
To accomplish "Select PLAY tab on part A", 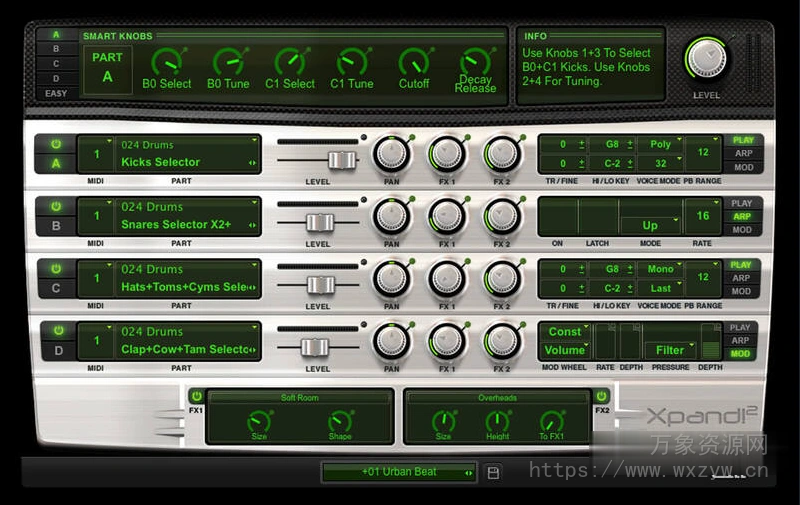I will pyautogui.click(x=743, y=140).
